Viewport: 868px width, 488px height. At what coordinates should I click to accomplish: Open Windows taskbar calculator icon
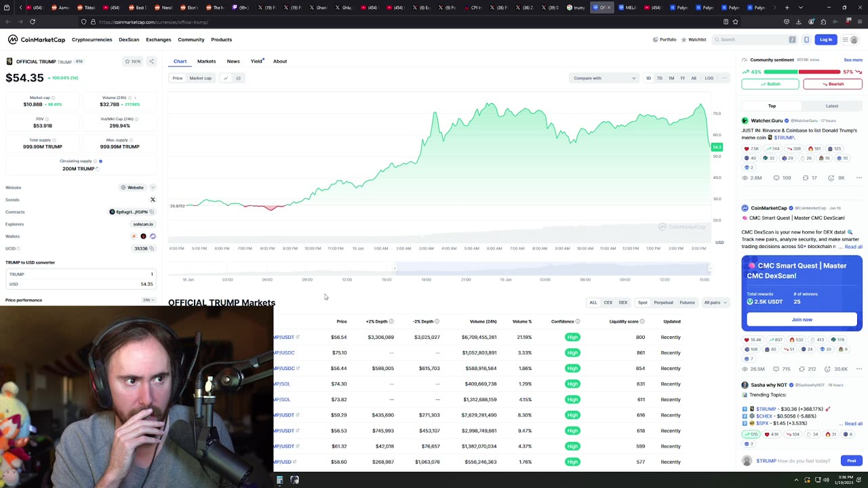pyautogui.click(x=279, y=480)
